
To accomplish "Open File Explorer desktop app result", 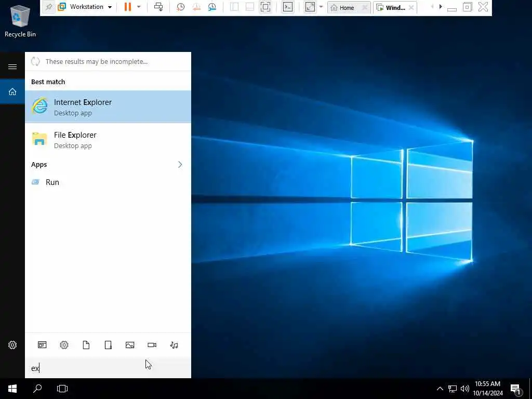I will coord(108,139).
